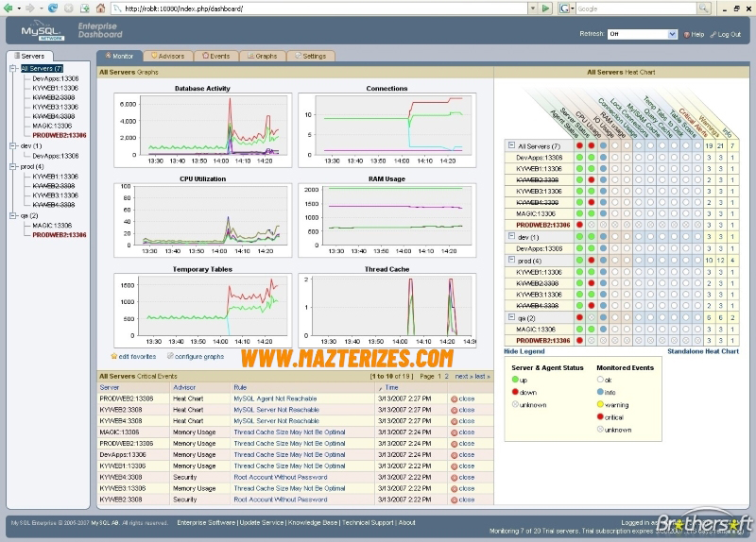Switch to the Graphs tab
756x542 pixels.
coord(263,56)
